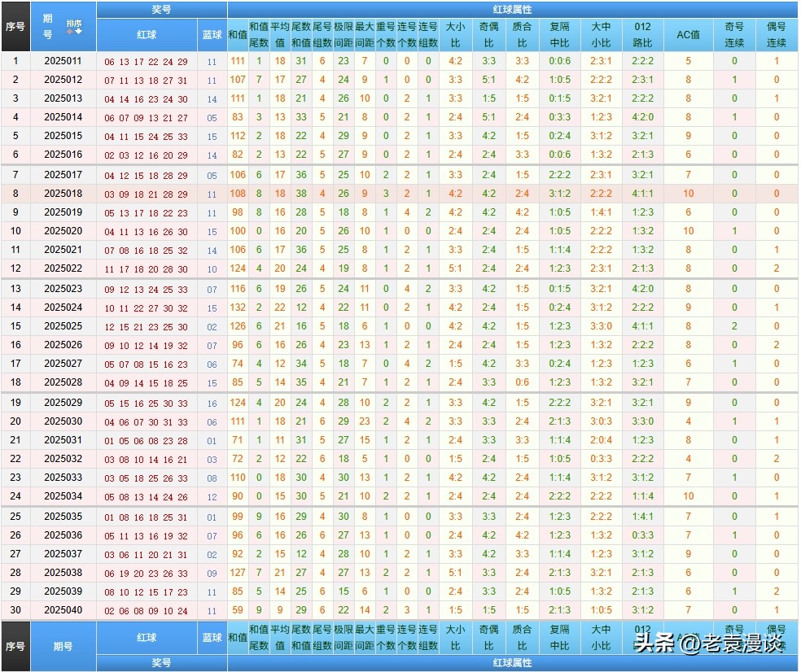Click the top 大小比 column header
The width and height of the screenshot is (801, 672).
click(455, 35)
